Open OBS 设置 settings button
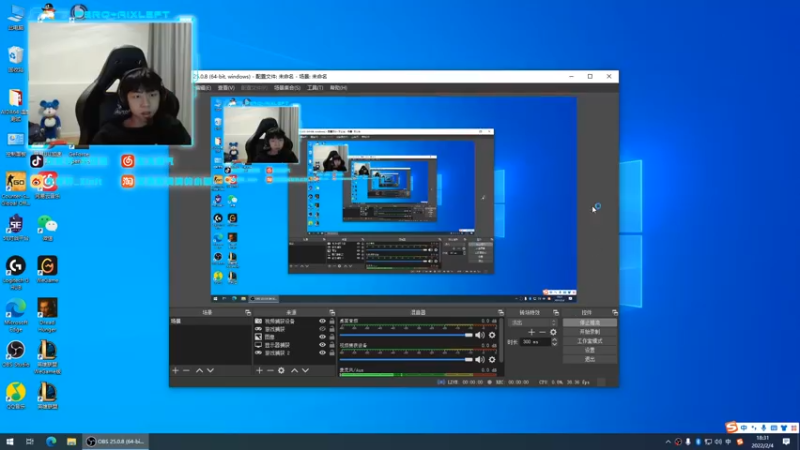 590,350
